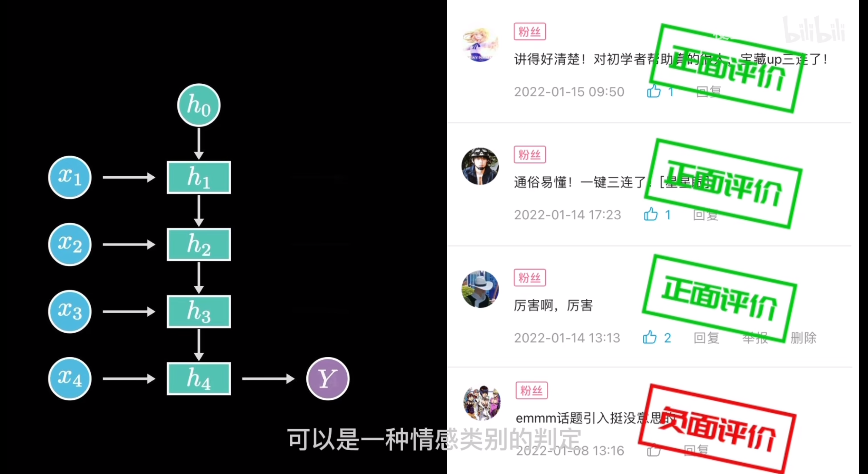This screenshot has width=868, height=474.
Task: Click the x1 input circle
Action: click(x=70, y=177)
